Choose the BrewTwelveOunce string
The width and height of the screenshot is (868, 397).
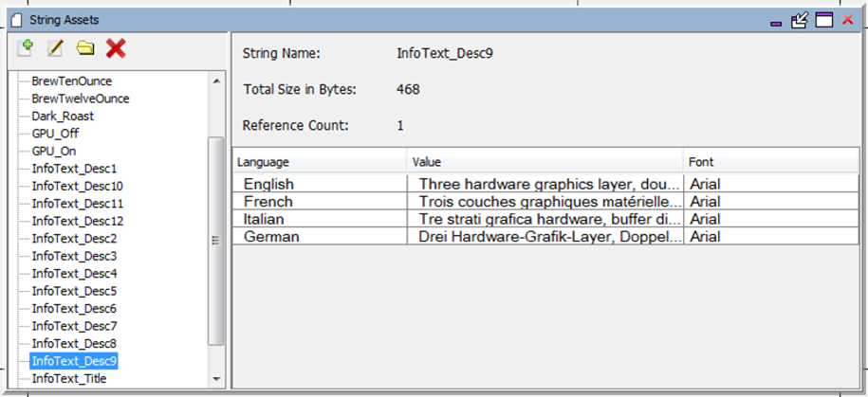coord(81,99)
